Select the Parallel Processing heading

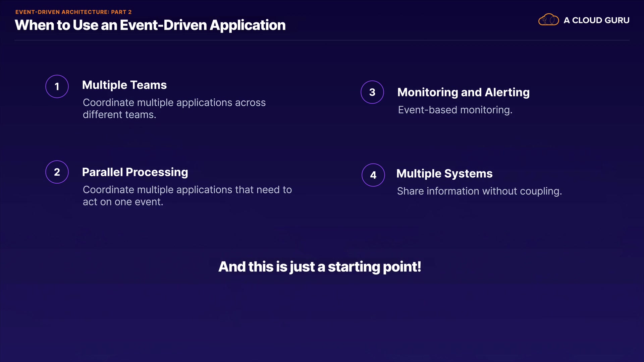tap(135, 172)
